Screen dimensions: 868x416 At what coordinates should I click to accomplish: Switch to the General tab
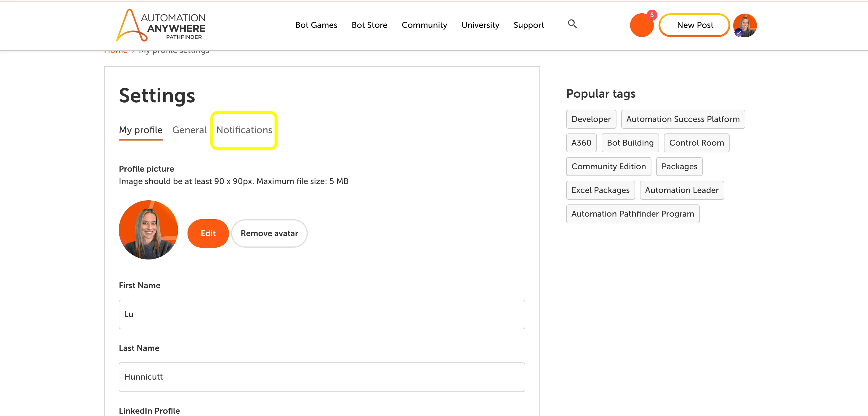tap(189, 130)
